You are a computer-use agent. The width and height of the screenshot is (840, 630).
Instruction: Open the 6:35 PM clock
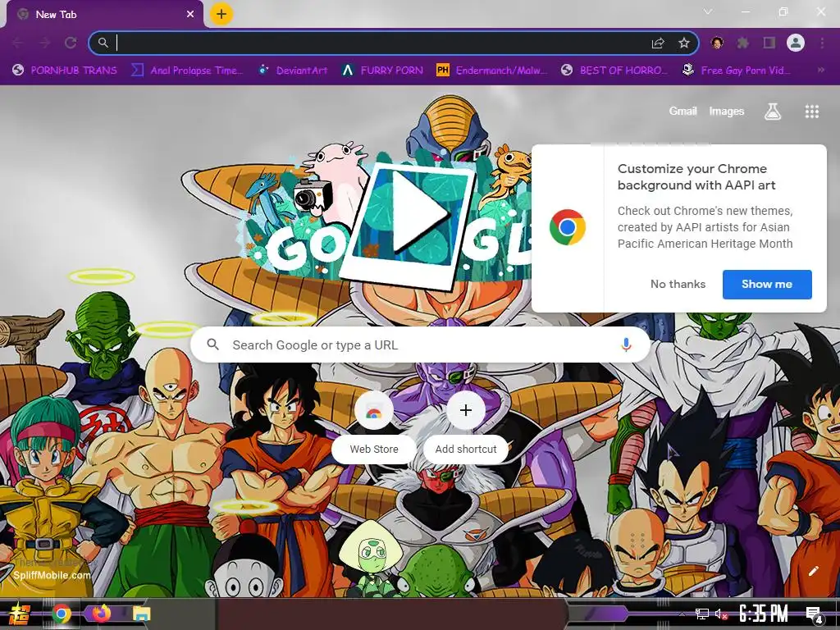point(764,614)
